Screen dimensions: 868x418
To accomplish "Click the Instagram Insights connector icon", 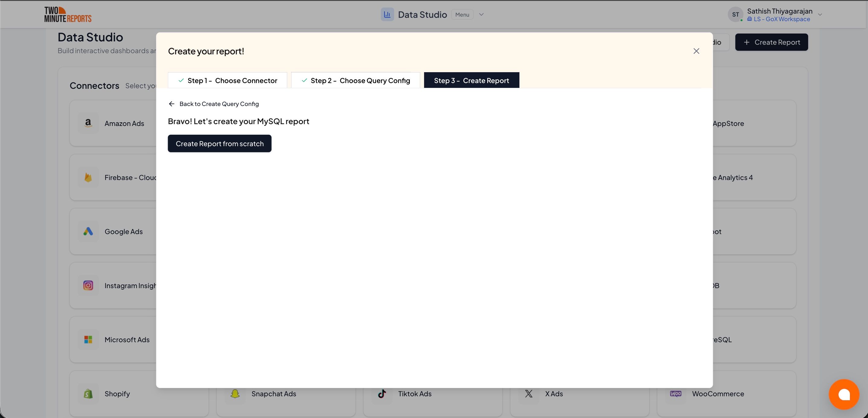I will (88, 285).
